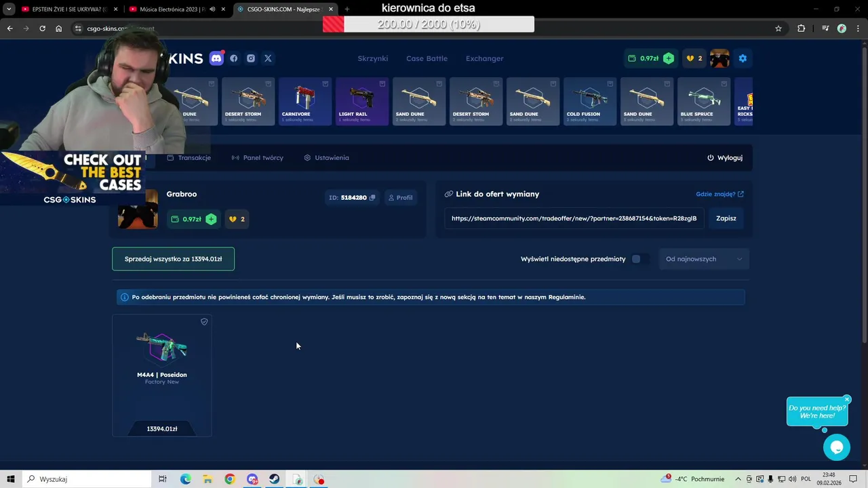Open the live chat bubble button

click(x=837, y=447)
